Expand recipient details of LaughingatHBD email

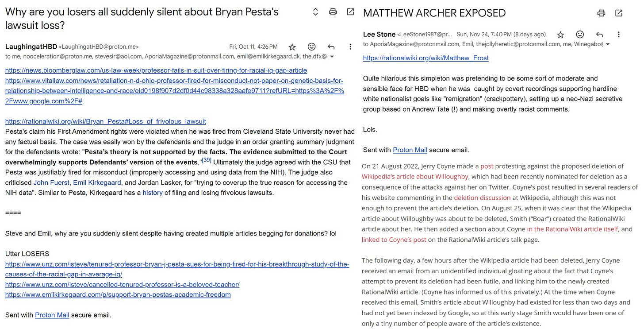[332, 57]
